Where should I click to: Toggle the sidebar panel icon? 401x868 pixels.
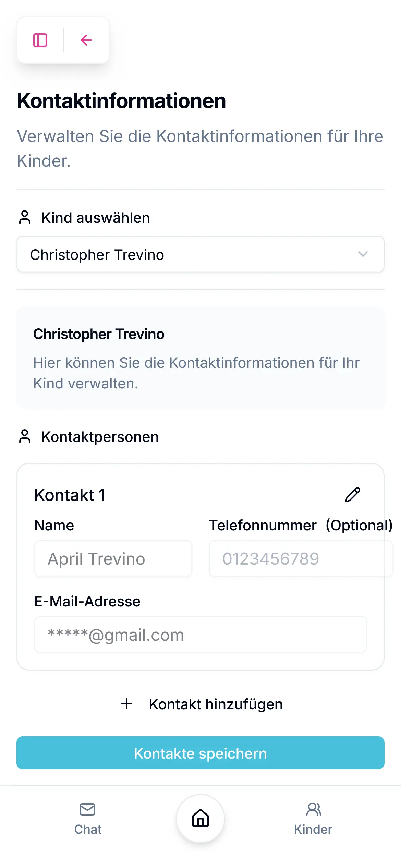pyautogui.click(x=40, y=40)
